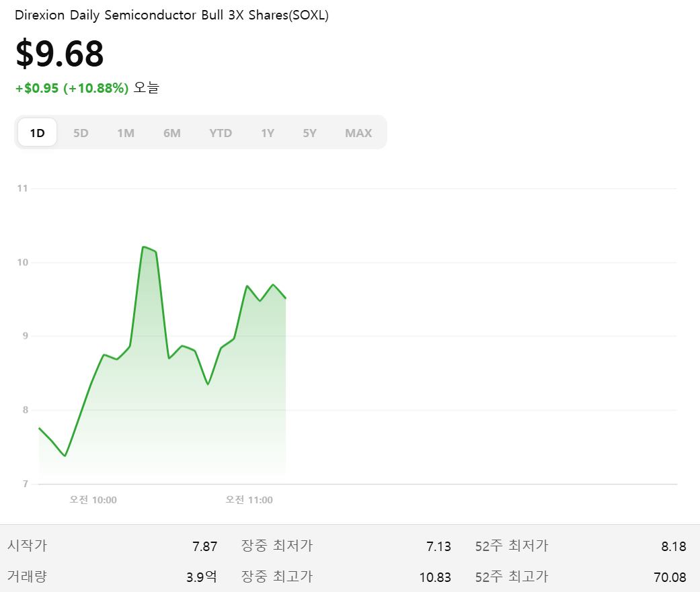Switch chart to 1M range
Screen dimensions: 700x592
pyautogui.click(x=126, y=133)
